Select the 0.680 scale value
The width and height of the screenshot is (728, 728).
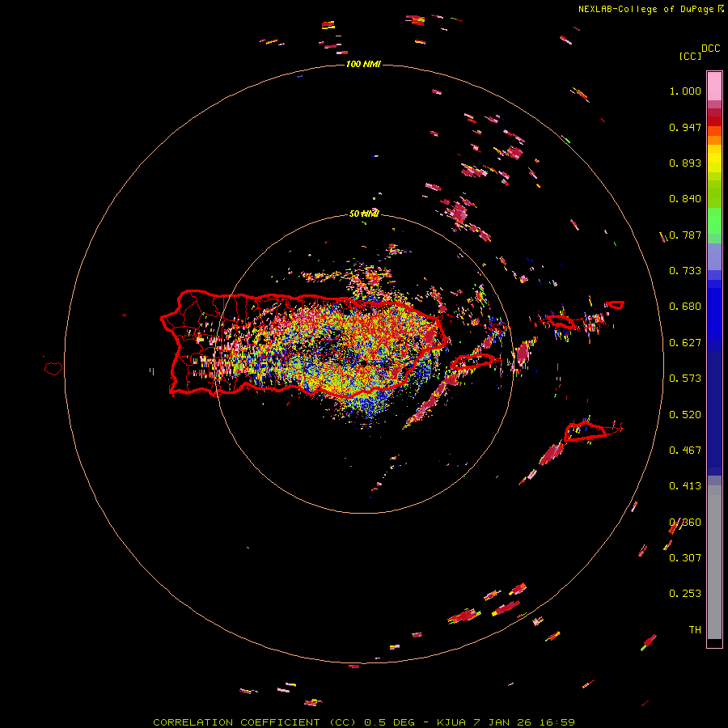point(685,307)
